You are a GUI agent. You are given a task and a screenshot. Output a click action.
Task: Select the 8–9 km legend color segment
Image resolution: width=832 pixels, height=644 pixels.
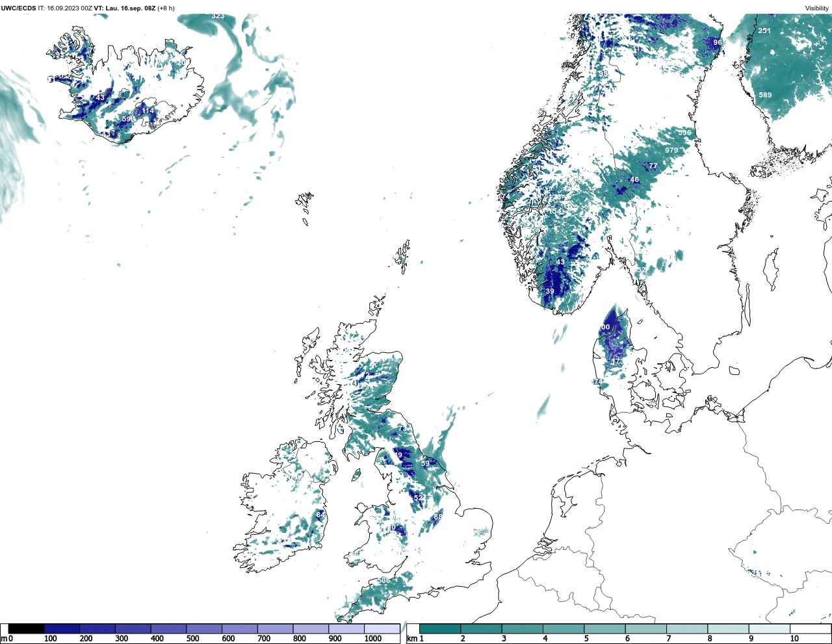pos(728,628)
